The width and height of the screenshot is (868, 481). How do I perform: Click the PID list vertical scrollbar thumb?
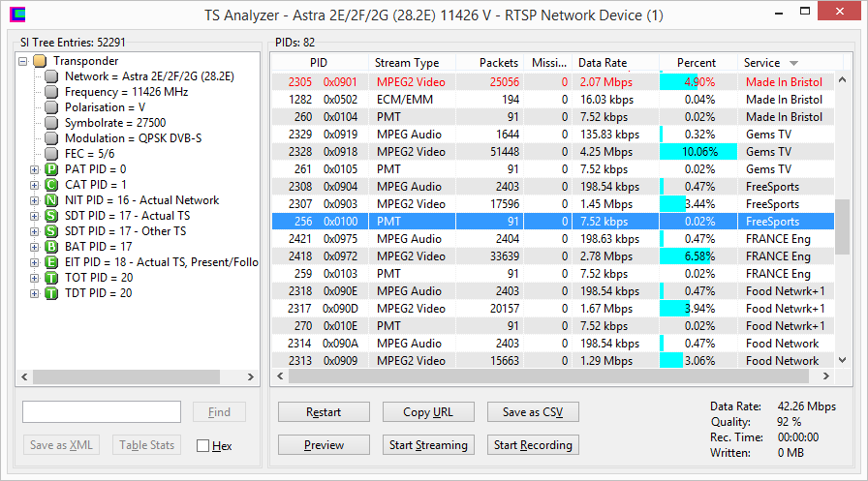[x=842, y=226]
